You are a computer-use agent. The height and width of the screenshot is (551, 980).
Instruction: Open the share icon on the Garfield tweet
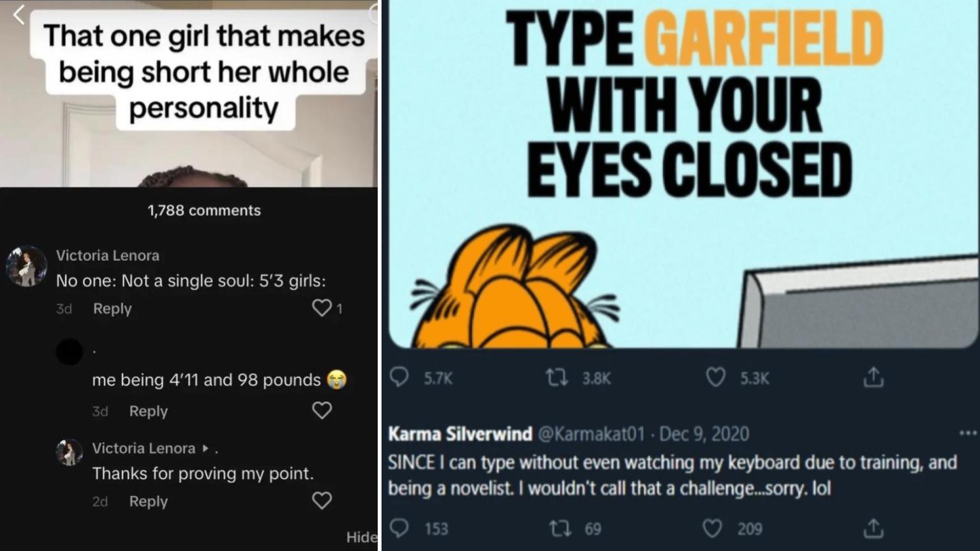coord(872,378)
